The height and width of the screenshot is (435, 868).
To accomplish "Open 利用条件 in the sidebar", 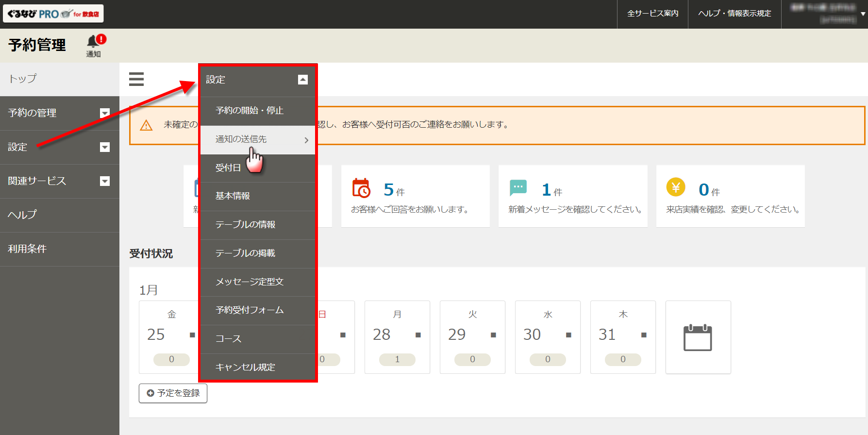I will (x=60, y=249).
